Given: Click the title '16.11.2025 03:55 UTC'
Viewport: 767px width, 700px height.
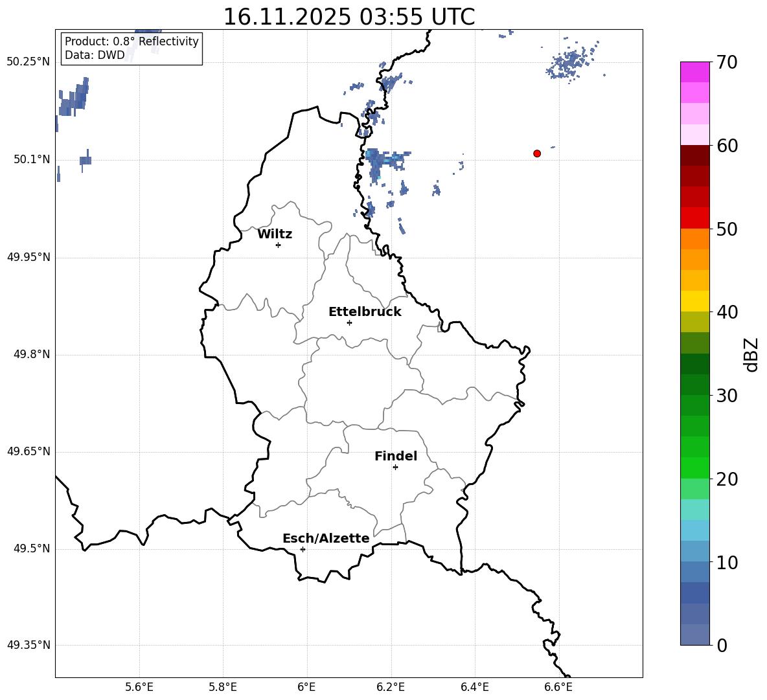Looking at the screenshot, I should point(349,16).
